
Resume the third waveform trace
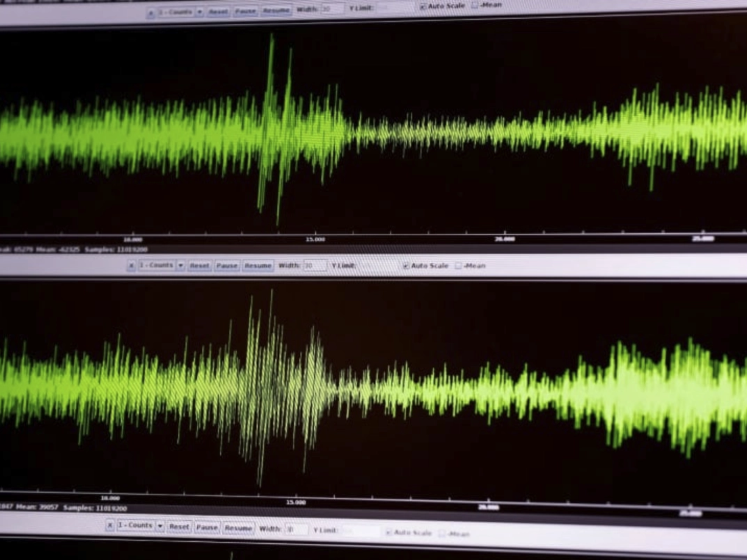point(238,528)
